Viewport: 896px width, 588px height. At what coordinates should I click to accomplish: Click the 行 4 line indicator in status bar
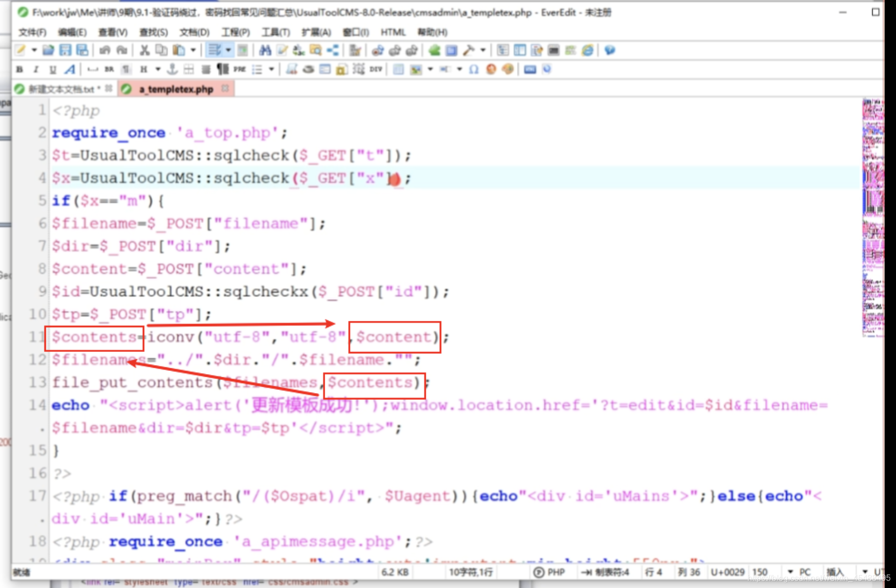[x=653, y=572]
